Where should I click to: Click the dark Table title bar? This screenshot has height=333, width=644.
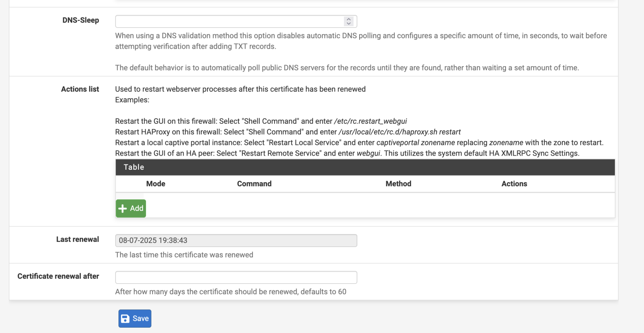point(365,167)
